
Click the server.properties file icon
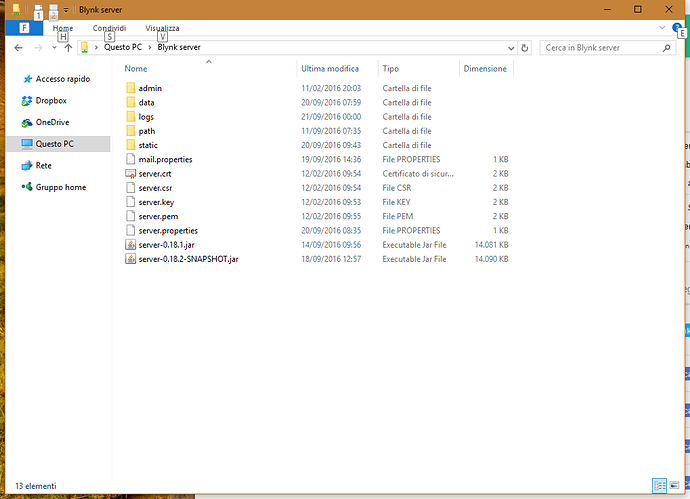point(130,231)
